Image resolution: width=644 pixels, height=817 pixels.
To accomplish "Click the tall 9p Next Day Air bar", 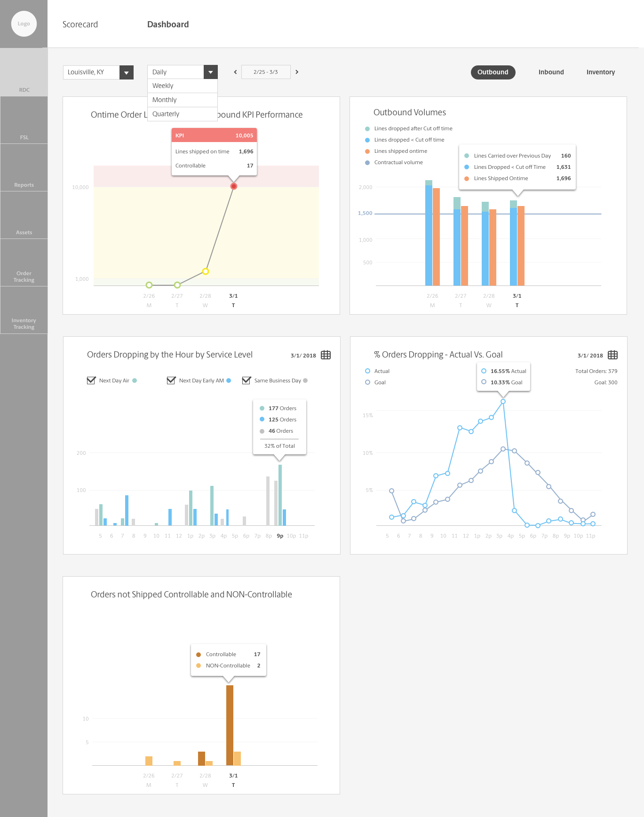I will point(280,495).
